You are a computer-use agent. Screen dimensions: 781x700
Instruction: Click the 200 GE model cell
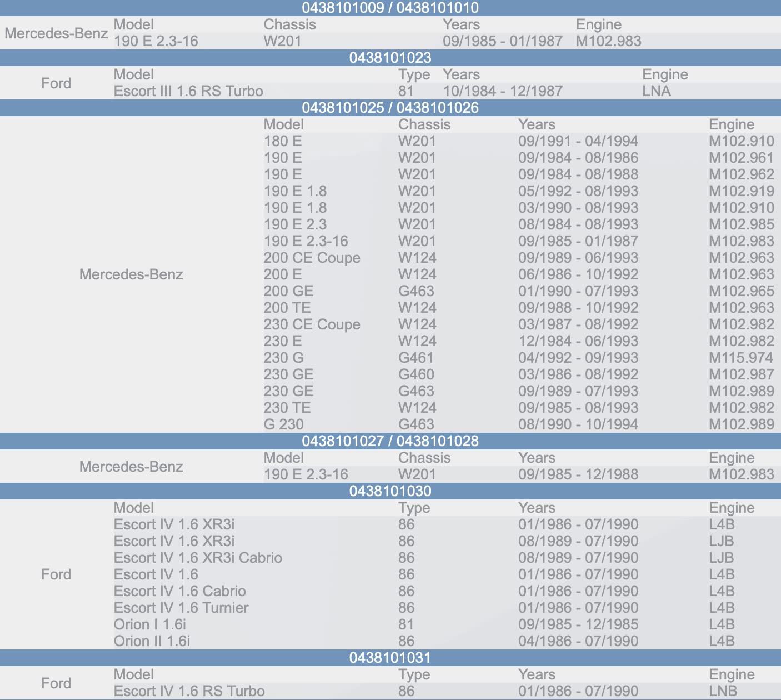click(288, 291)
